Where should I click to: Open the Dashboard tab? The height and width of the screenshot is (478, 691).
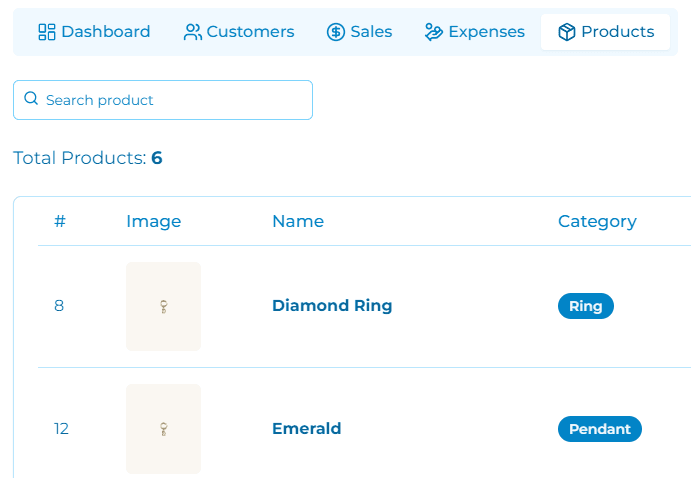94,32
